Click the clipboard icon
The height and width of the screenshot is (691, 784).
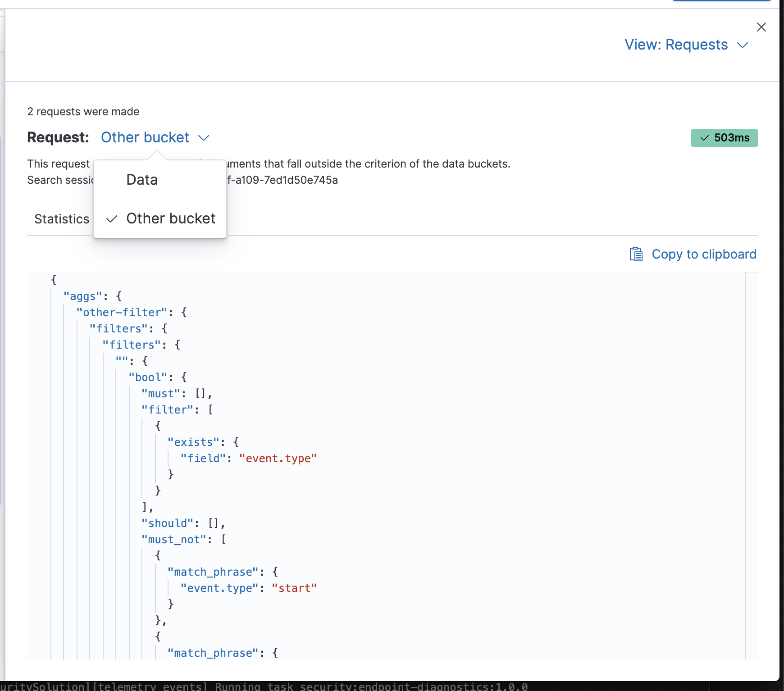coord(636,254)
